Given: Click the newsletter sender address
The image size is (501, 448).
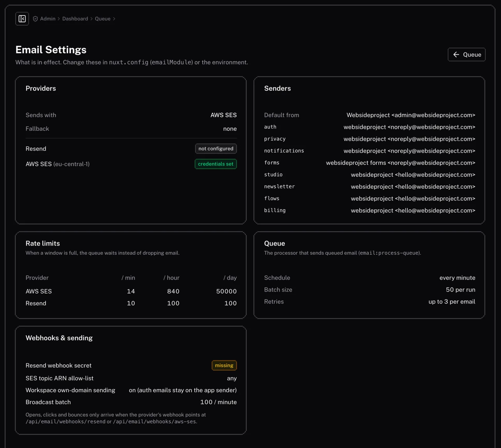Looking at the screenshot, I should [413, 186].
